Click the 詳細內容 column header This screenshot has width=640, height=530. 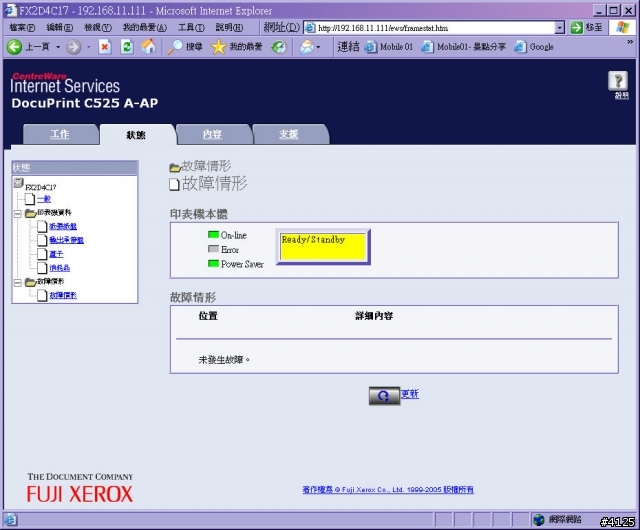pyautogui.click(x=374, y=316)
